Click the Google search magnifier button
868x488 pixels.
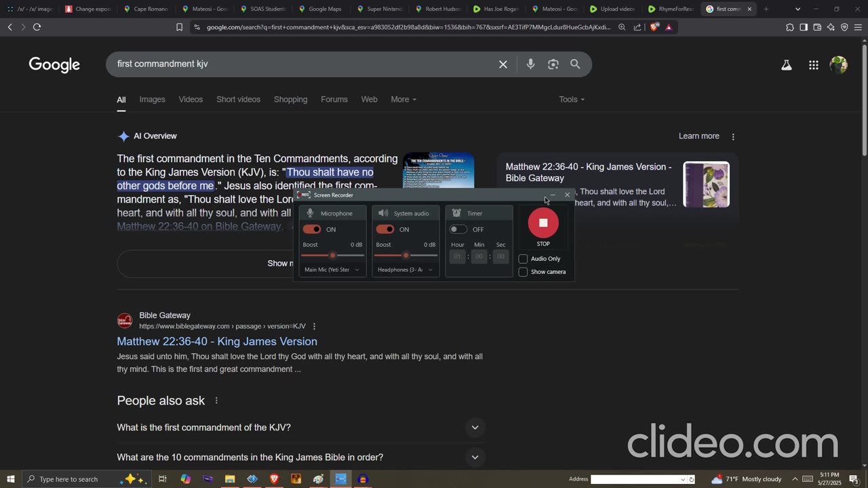[575, 64]
